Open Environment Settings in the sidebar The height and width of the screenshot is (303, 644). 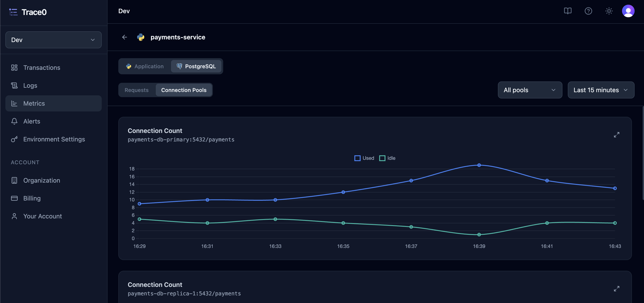pyautogui.click(x=54, y=139)
